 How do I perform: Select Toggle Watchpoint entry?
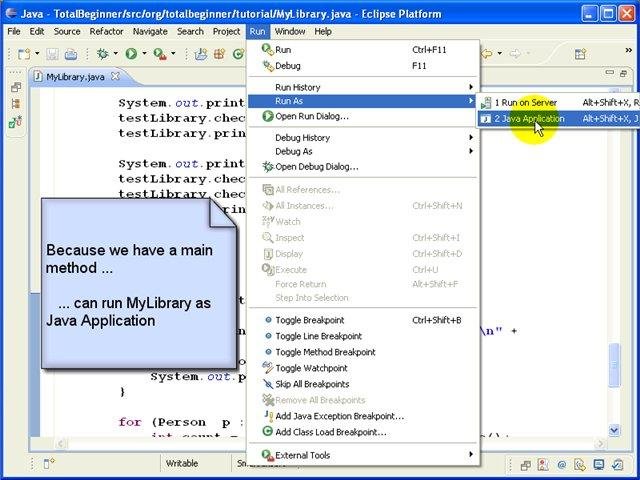363,368
